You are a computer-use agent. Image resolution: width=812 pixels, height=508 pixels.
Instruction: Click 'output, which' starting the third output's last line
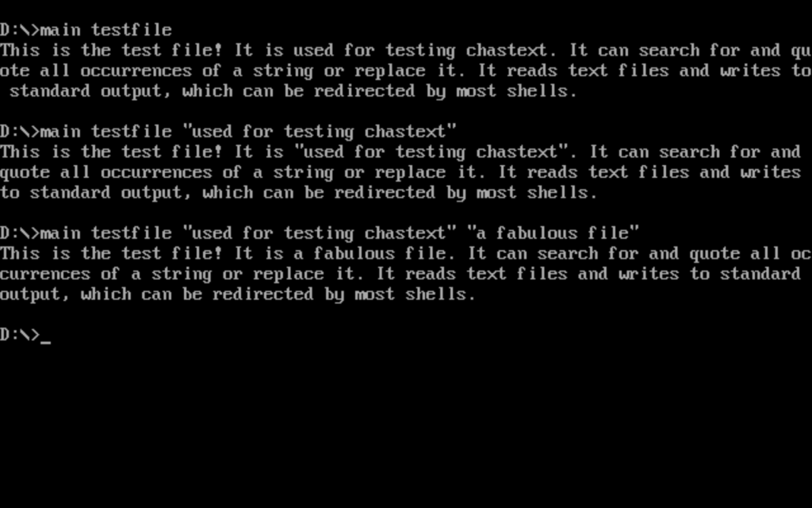(66, 294)
